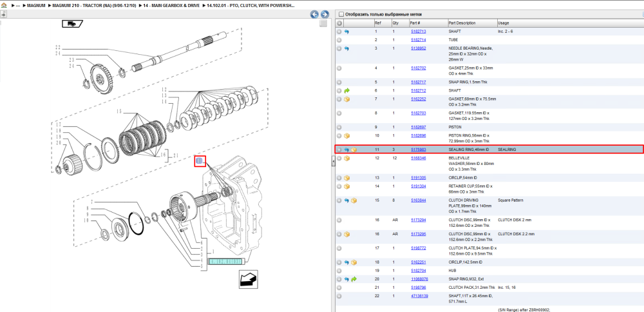The width and height of the screenshot is (644, 312).
Task: Open 14 - MAIN GEARBOX & DRIVE breadcrumb
Action: (x=172, y=6)
